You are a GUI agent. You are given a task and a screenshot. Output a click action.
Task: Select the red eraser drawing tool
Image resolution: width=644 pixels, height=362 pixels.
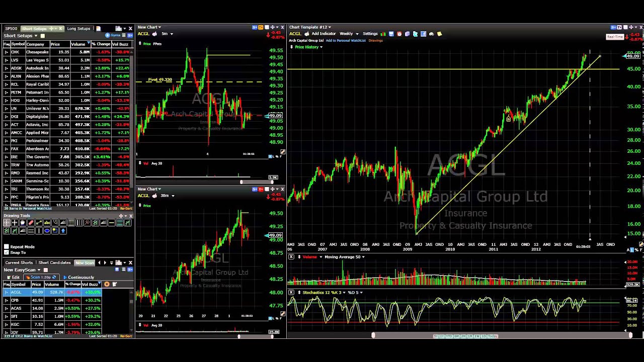click(x=31, y=222)
